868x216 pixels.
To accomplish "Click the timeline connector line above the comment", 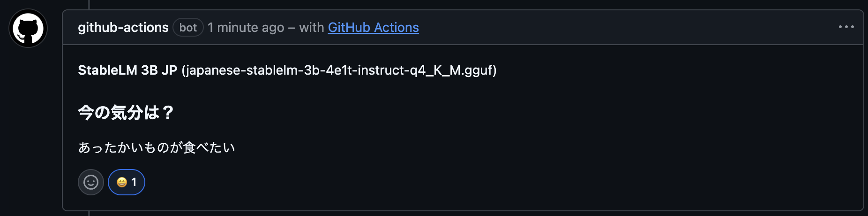I will pos(89,4).
